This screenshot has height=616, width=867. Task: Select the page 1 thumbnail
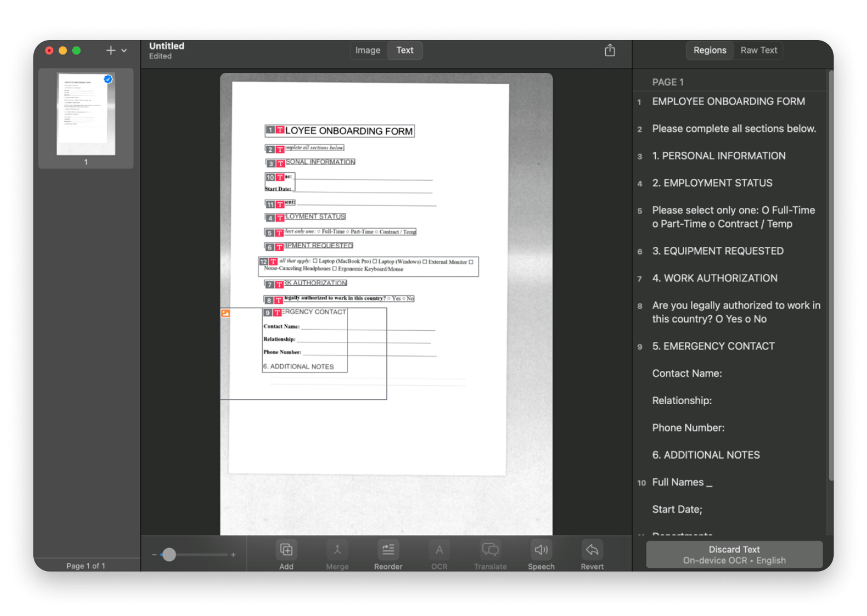pyautogui.click(x=86, y=115)
